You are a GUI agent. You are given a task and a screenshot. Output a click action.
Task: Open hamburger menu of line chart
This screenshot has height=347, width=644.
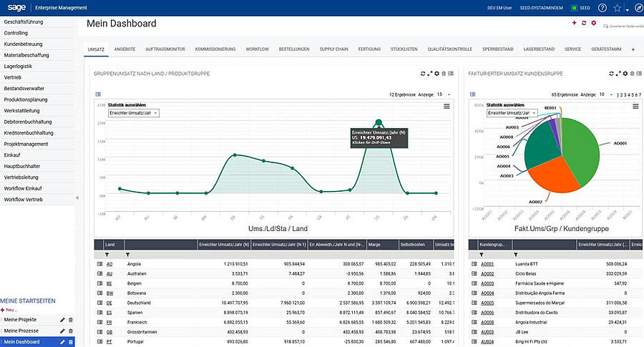pyautogui.click(x=447, y=107)
